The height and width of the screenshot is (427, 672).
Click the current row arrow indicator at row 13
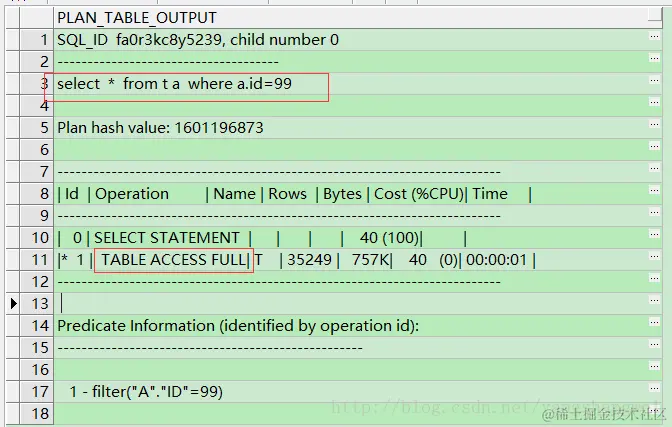[13, 304]
